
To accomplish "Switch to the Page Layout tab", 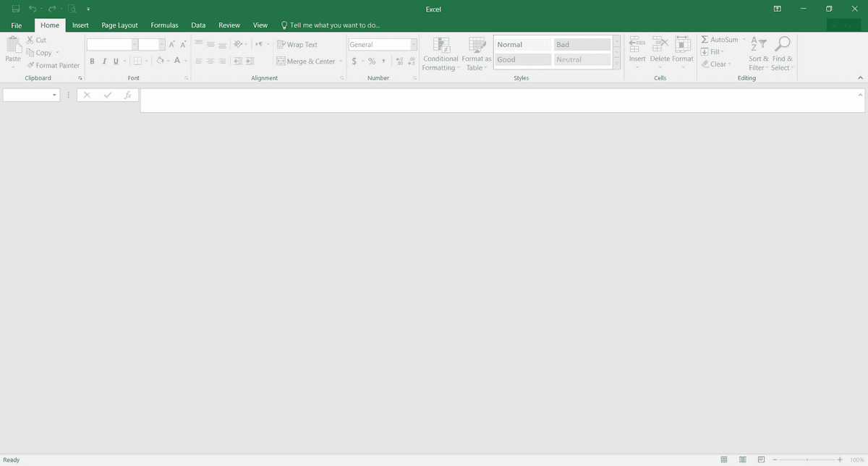I will click(119, 25).
